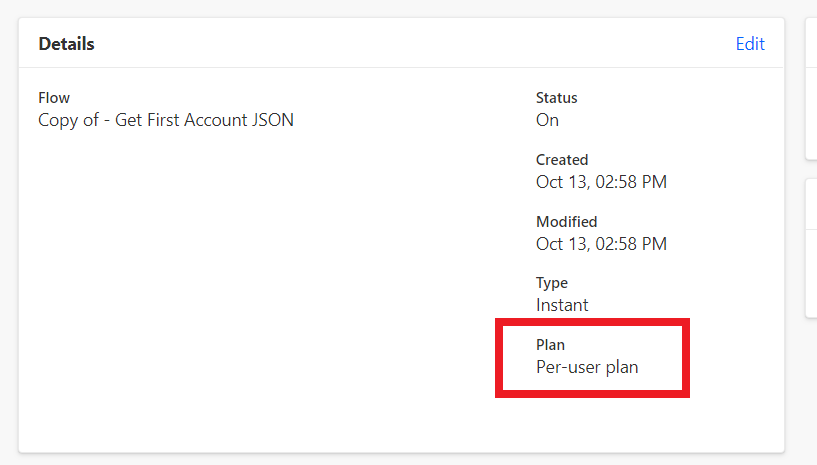Select the flow name Copy of - Get First Account JSON
The image size is (817, 465).
pyautogui.click(x=166, y=120)
